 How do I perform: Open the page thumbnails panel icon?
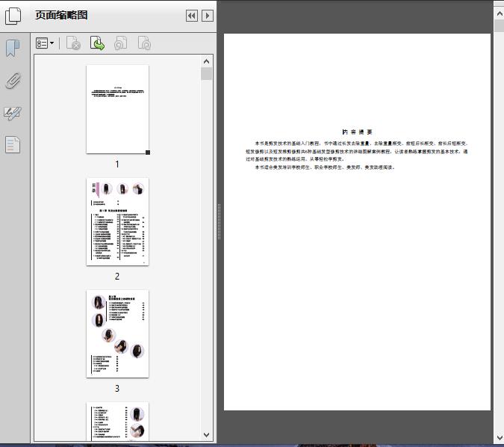[x=13, y=15]
